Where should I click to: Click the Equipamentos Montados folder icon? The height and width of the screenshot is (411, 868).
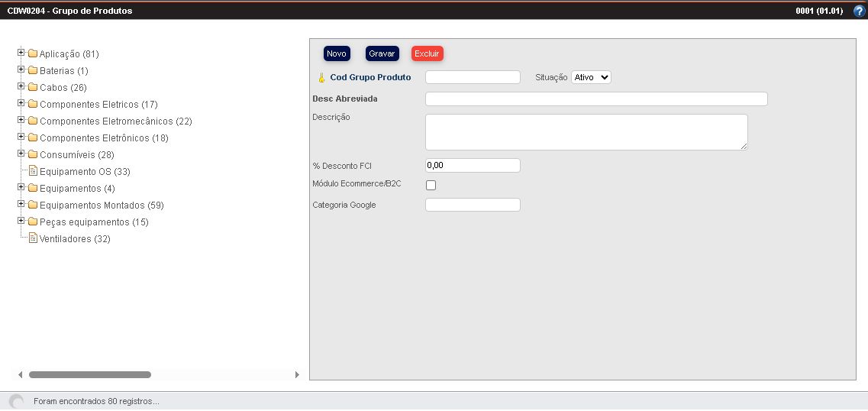(33, 205)
